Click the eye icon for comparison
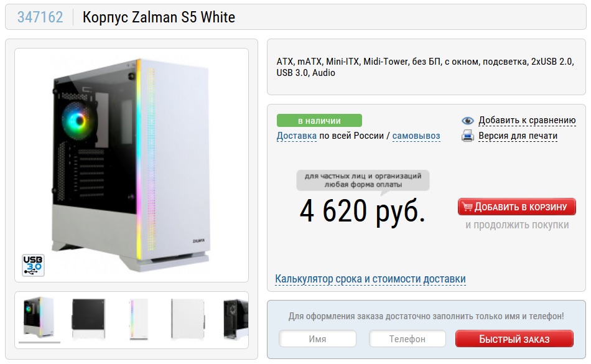 pyautogui.click(x=467, y=121)
